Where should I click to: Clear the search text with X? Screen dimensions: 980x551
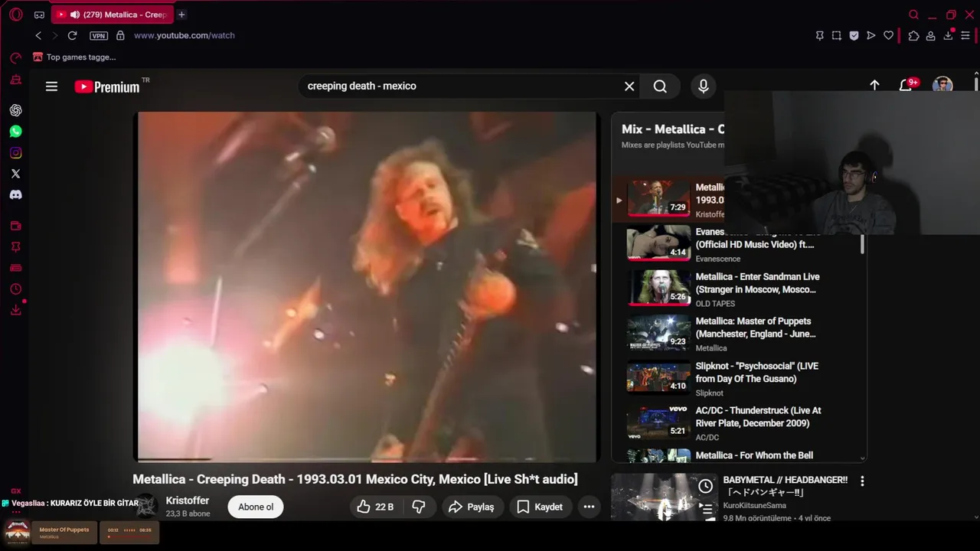pyautogui.click(x=629, y=86)
